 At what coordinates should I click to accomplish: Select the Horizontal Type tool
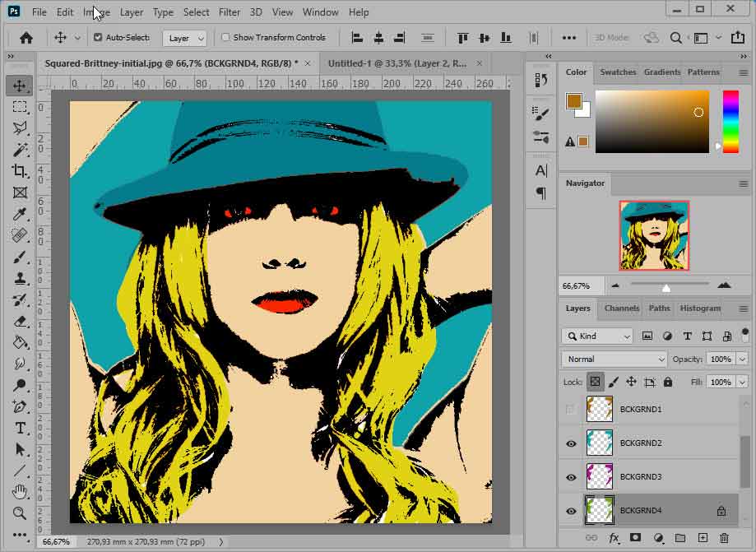click(x=20, y=428)
